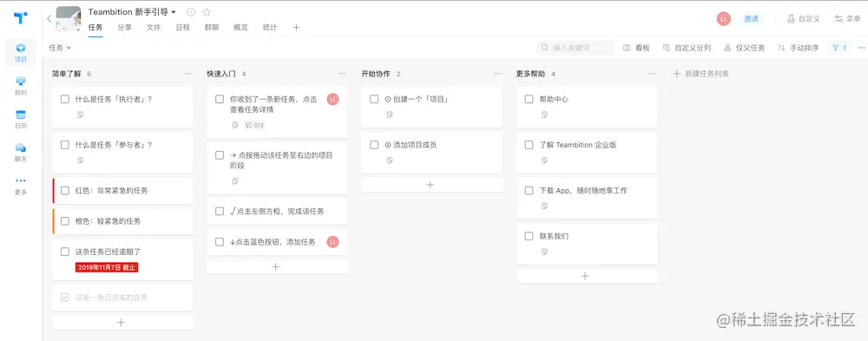Screen dimensions: 868x341
Task: Check the 什么是任务「执行者」 task checkbox
Action: (x=65, y=99)
